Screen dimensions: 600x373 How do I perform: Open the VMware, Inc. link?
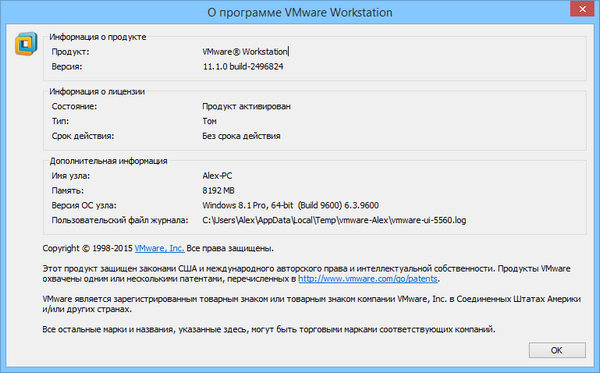pyautogui.click(x=160, y=248)
